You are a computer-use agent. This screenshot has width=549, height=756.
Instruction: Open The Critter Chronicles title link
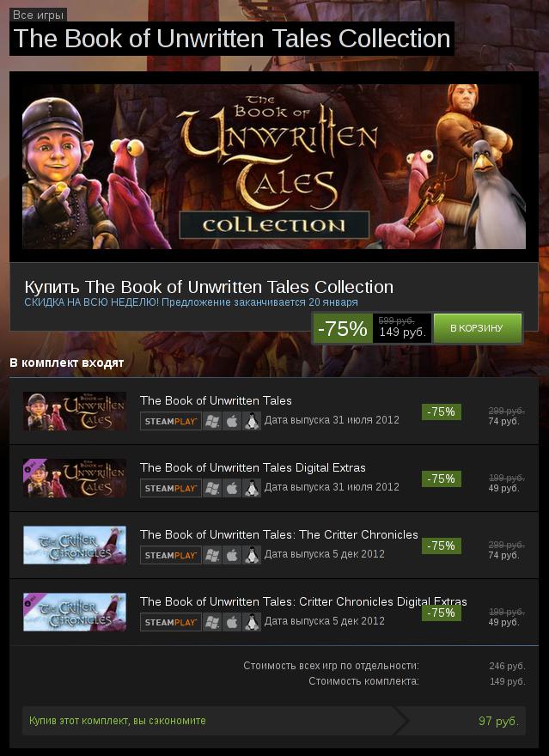[279, 534]
